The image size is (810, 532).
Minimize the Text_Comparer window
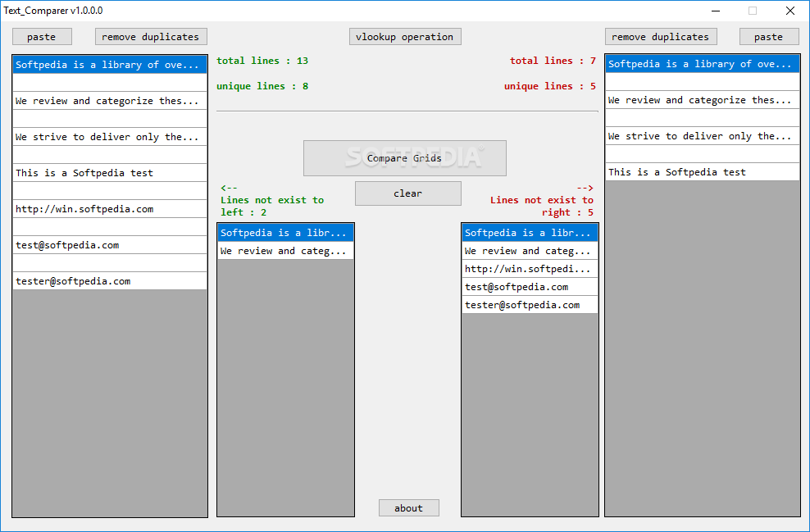point(716,11)
